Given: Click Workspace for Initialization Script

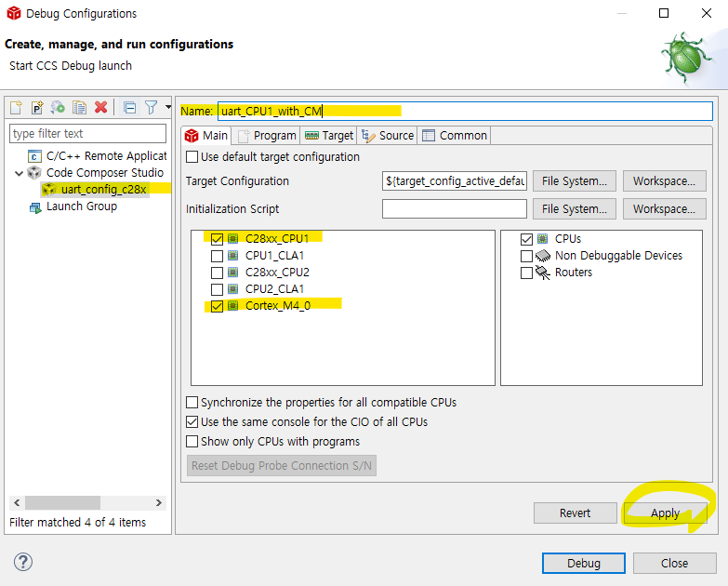Looking at the screenshot, I should [x=665, y=209].
